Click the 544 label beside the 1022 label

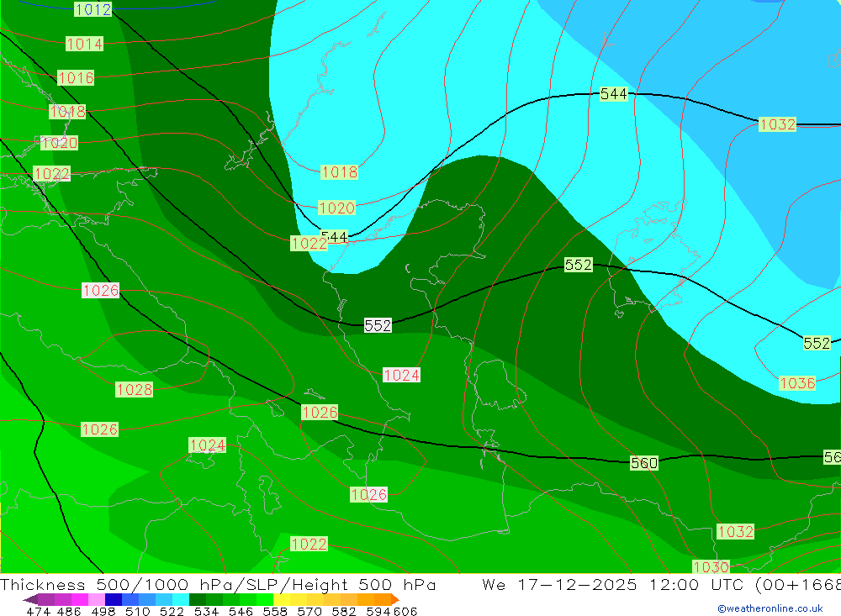click(x=335, y=236)
